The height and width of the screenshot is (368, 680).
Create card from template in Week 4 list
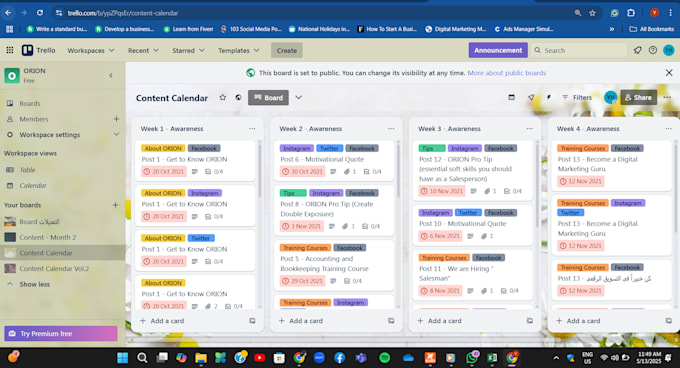coord(668,321)
